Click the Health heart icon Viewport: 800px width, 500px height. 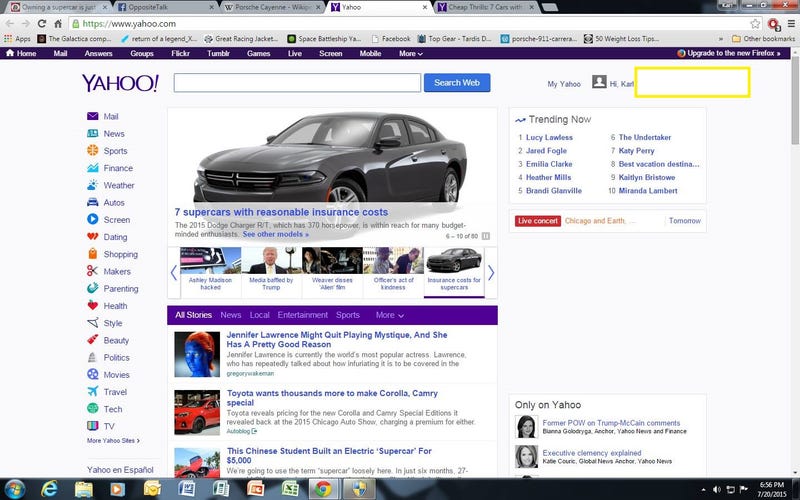(92, 306)
